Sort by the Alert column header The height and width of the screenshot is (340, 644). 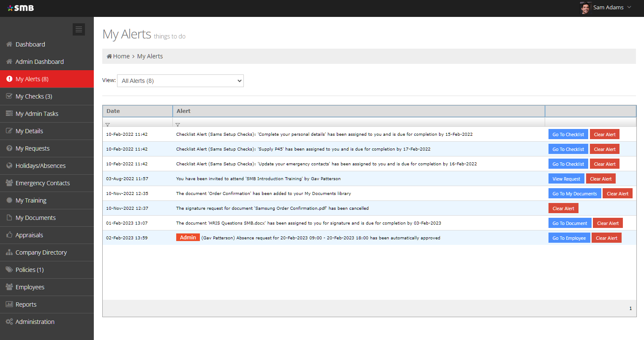pyautogui.click(x=359, y=111)
